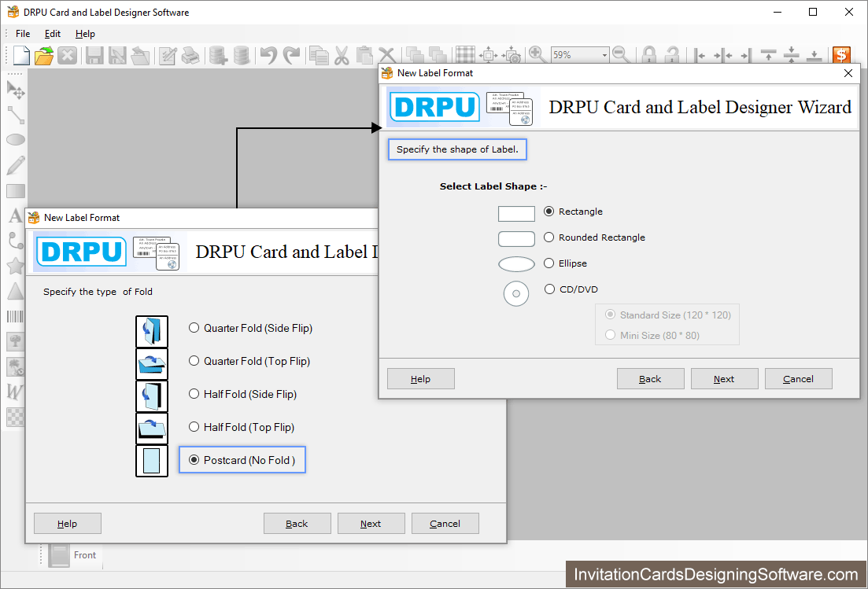The image size is (868, 589).
Task: Select the triangle shape tool
Action: click(x=16, y=291)
